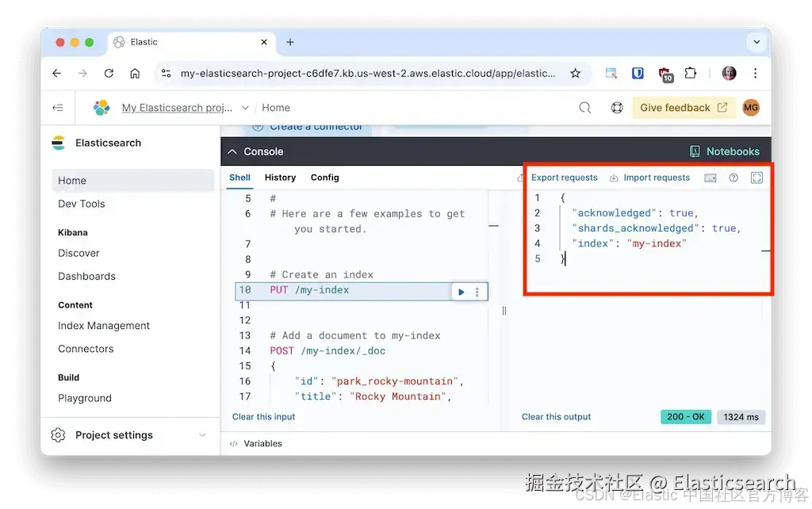812x509 pixels.
Task: Open keyboard shortcuts icon in Console
Action: tap(710, 178)
